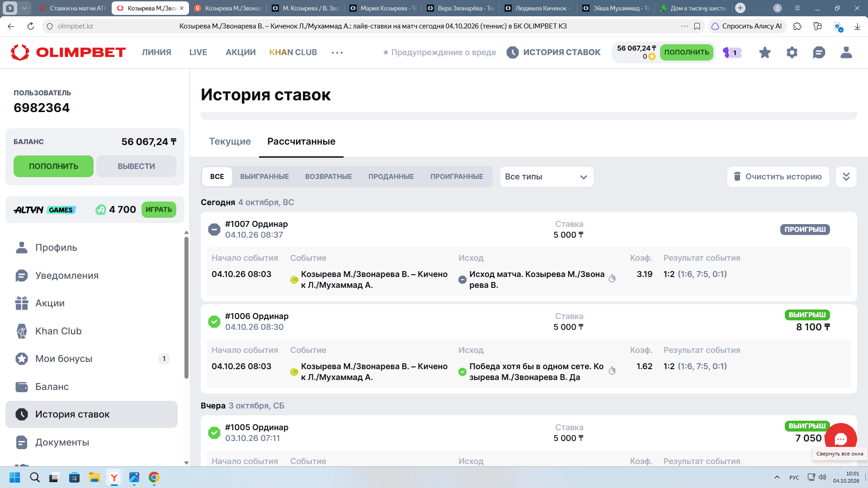868x488 pixels.
Task: Open File Explorer from taskbar
Action: click(94, 477)
